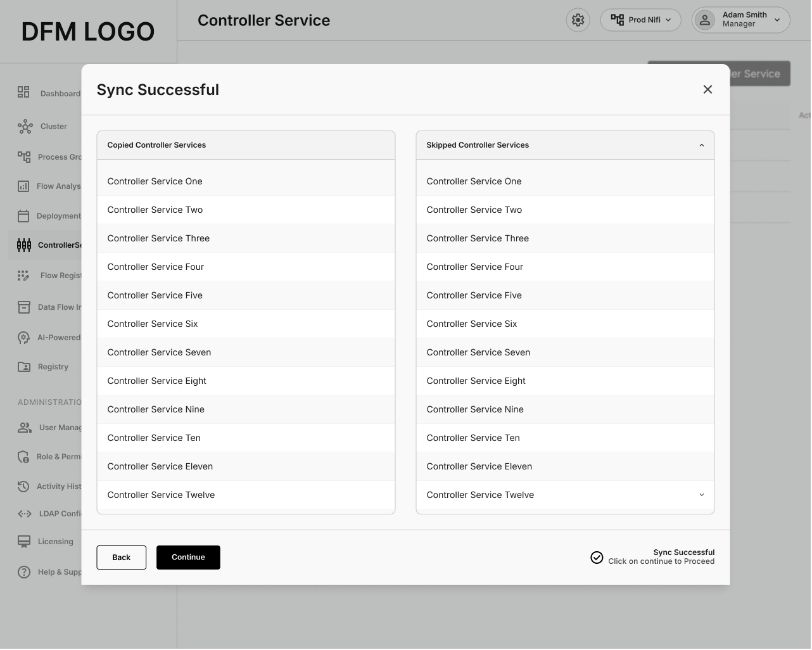Open the Activity History menu label

[59, 487]
